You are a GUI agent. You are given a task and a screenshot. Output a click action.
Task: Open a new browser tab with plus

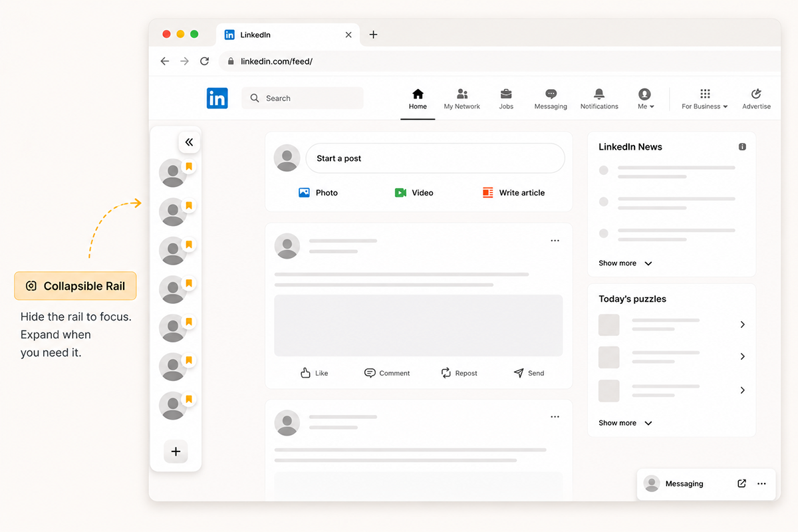tap(373, 35)
